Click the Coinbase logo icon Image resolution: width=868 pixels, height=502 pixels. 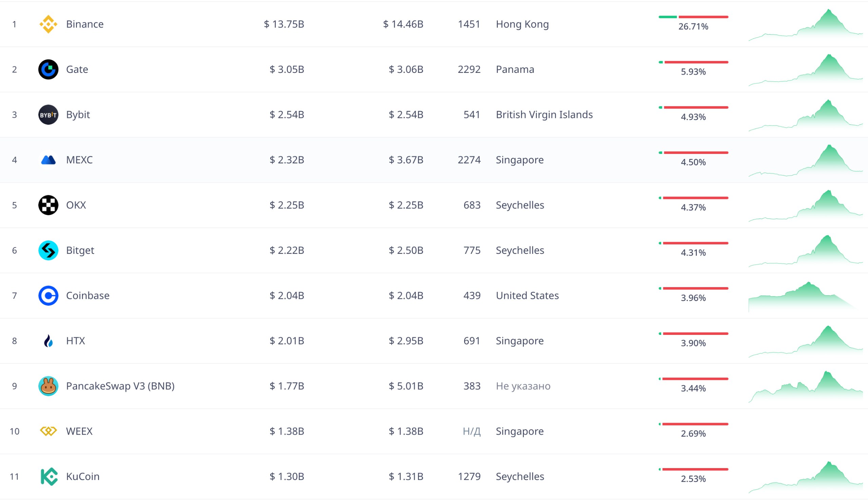pos(48,296)
